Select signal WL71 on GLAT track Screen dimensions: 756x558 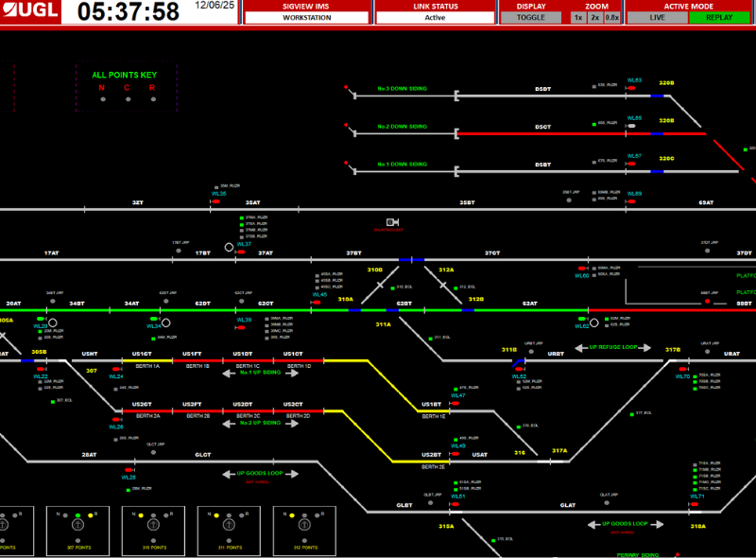(695, 504)
